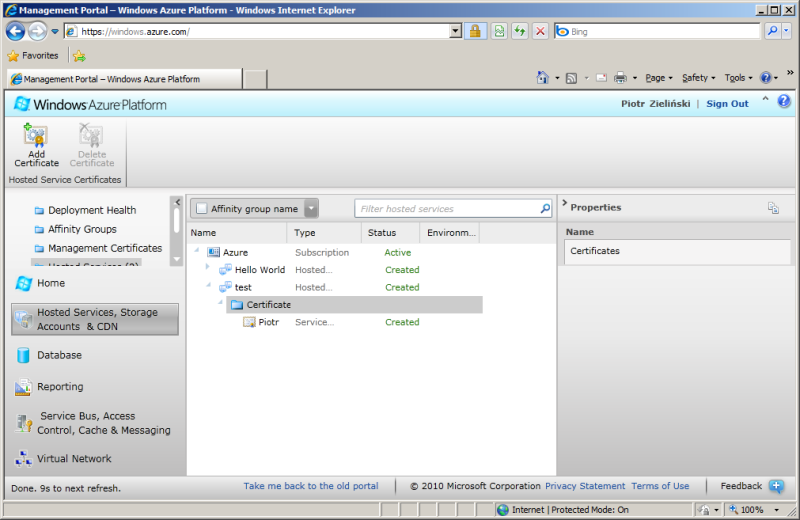800x520 pixels.
Task: Click the Read Mail icon
Action: pyautogui.click(x=602, y=78)
